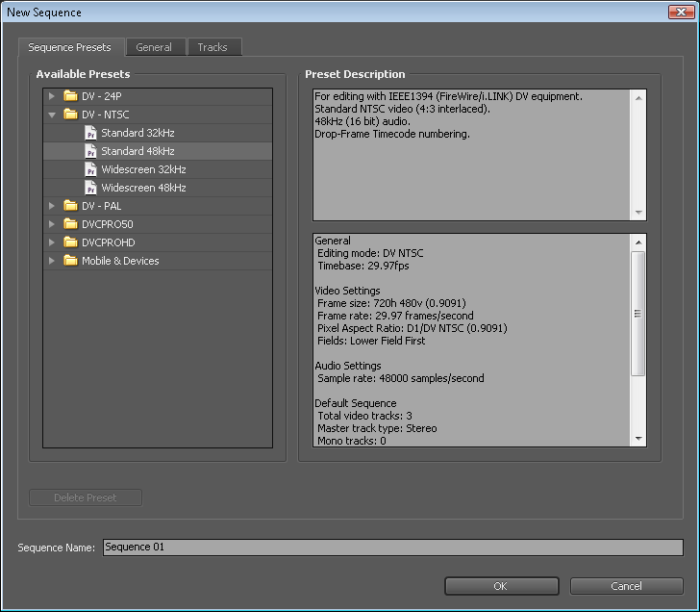Select the DVCPROHD label
Viewport: 700px width, 612px height.
(x=108, y=242)
